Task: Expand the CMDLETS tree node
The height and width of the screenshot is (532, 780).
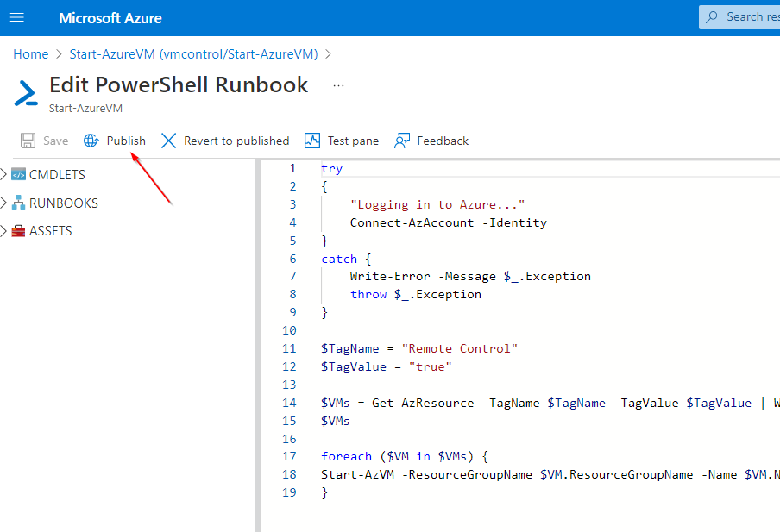Action: coord(3,174)
